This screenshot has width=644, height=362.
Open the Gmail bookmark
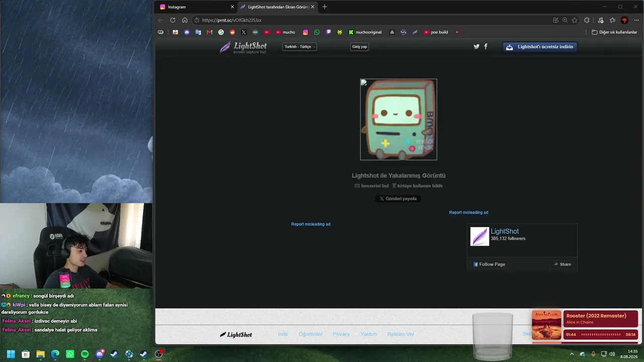point(210,32)
